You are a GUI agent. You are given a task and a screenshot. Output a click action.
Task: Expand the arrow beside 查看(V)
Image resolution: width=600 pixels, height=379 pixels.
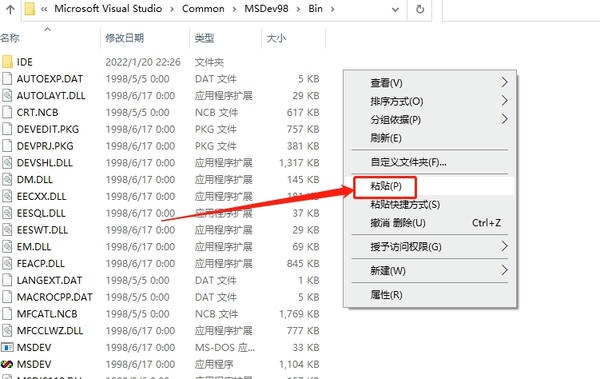tap(504, 82)
